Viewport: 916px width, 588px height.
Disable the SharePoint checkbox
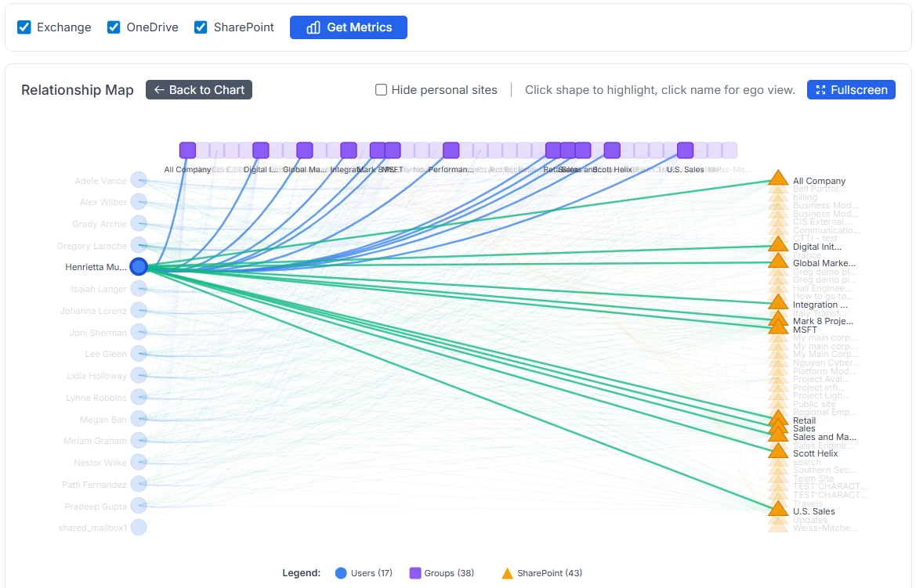(x=201, y=27)
